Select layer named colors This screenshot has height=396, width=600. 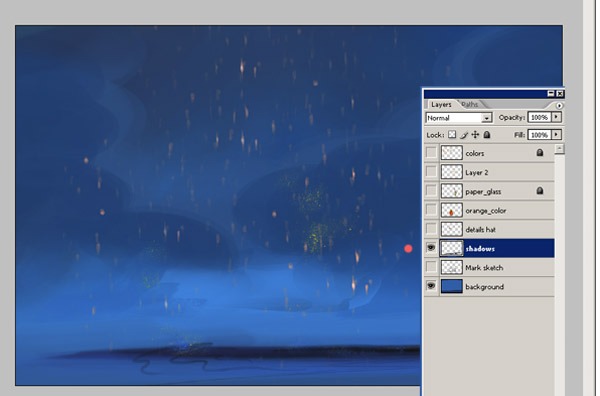pos(474,153)
